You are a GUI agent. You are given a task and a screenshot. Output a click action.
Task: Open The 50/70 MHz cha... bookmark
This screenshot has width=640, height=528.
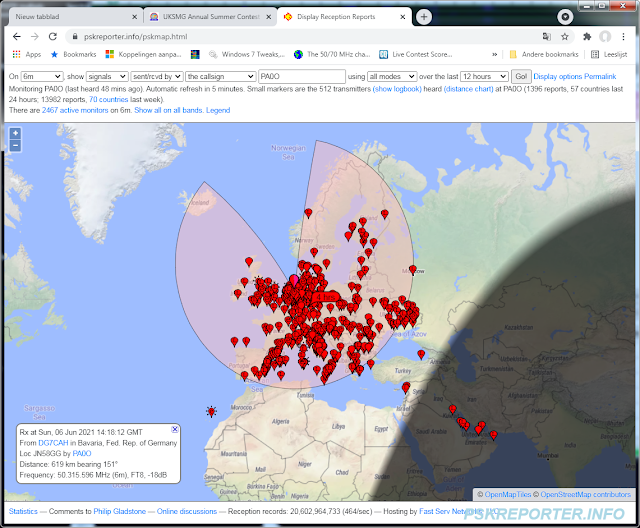[x=332, y=54]
